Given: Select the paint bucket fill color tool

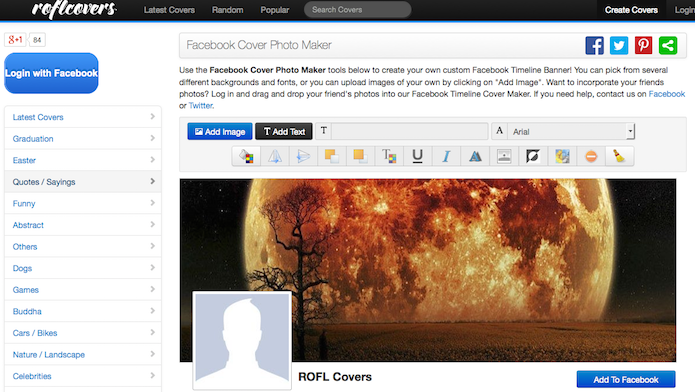Looking at the screenshot, I should click(x=246, y=156).
